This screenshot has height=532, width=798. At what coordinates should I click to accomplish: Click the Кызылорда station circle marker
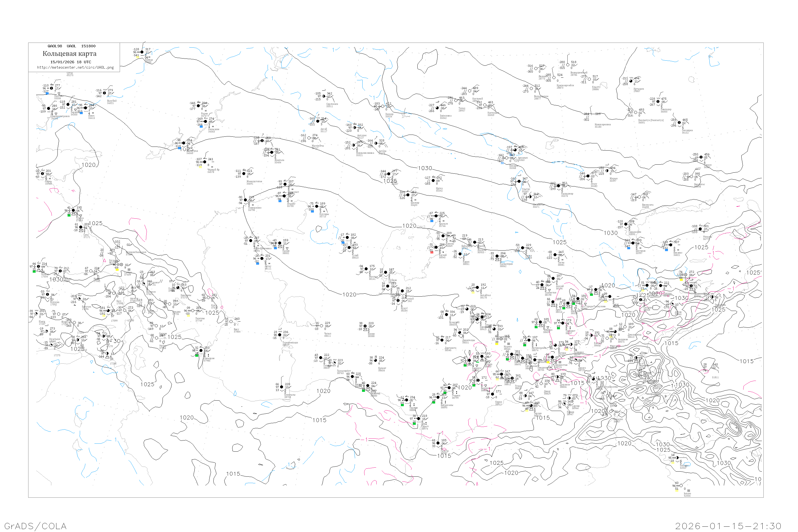[x=497, y=256]
